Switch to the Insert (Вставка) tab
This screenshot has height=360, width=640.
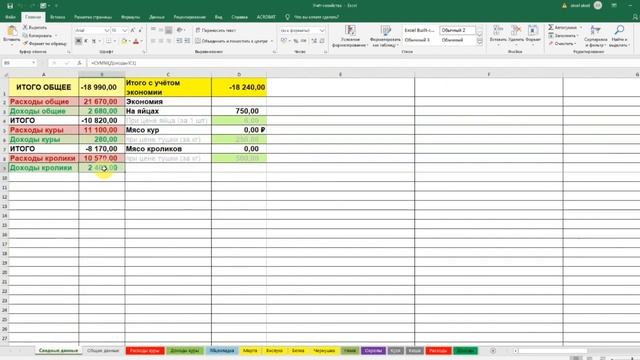[x=58, y=17]
